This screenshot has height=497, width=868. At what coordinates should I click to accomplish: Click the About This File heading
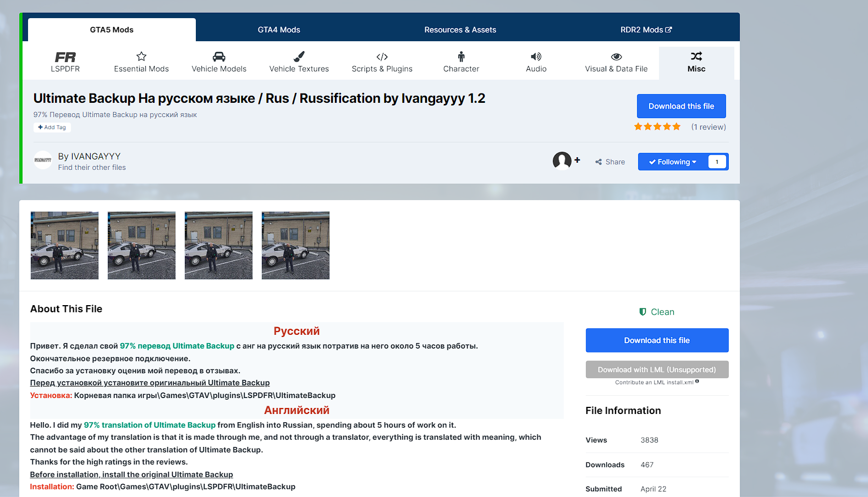(66, 309)
